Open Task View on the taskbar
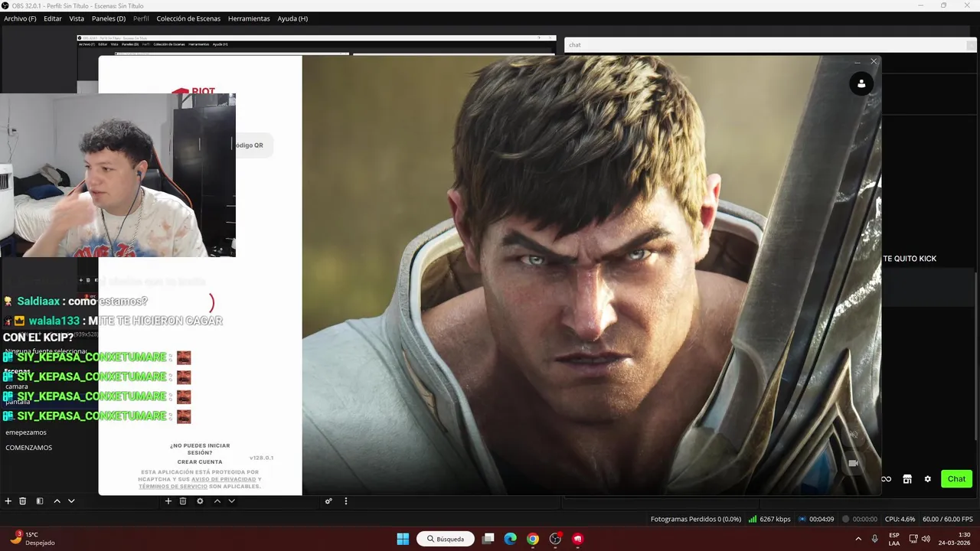The width and height of the screenshot is (980, 551). [488, 539]
